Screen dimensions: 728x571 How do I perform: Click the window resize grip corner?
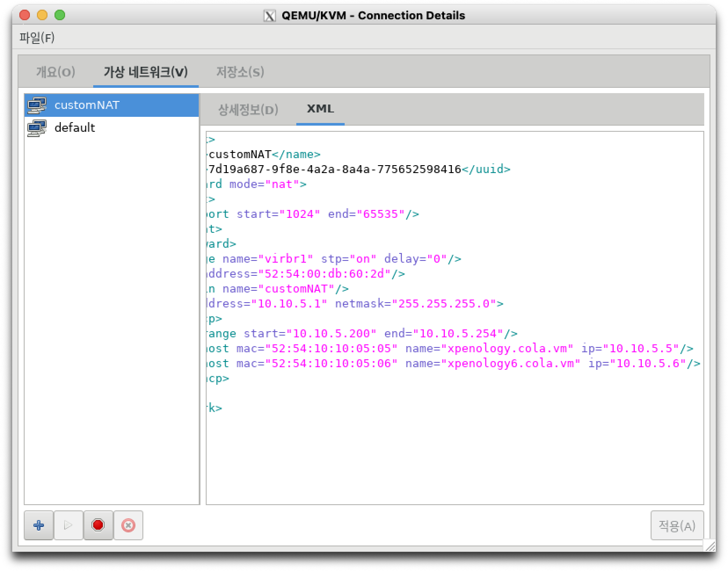[x=710, y=546]
